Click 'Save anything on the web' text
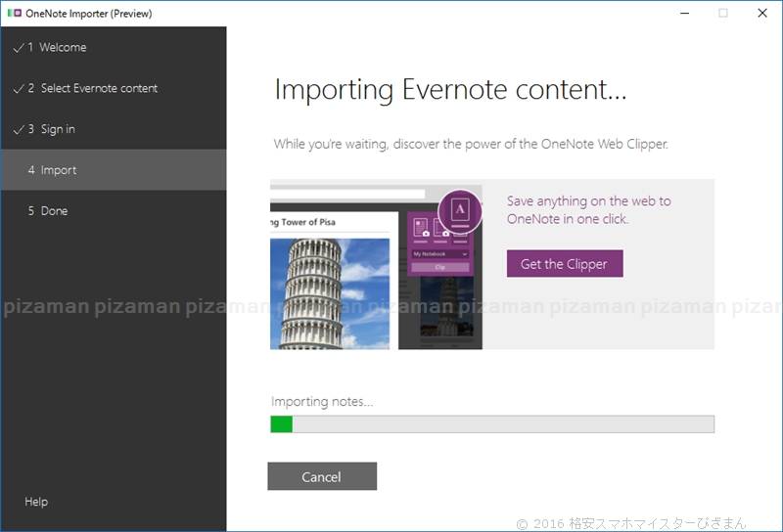The width and height of the screenshot is (783, 532). point(589,209)
